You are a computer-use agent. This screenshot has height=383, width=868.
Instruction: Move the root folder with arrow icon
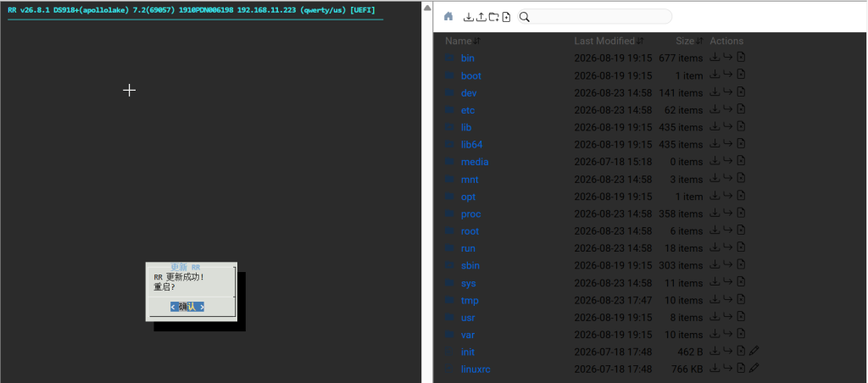[x=728, y=230]
